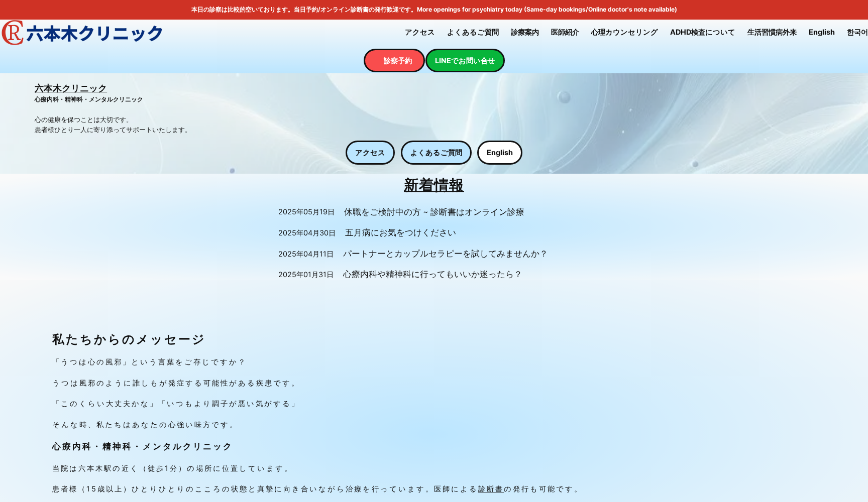
Task: Open the May 19 online diagnosis news article
Action: click(x=433, y=212)
